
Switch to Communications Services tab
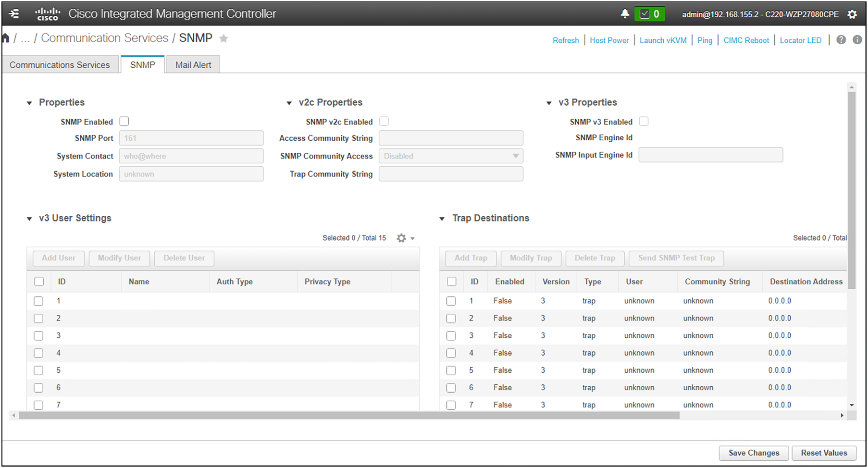(x=60, y=65)
